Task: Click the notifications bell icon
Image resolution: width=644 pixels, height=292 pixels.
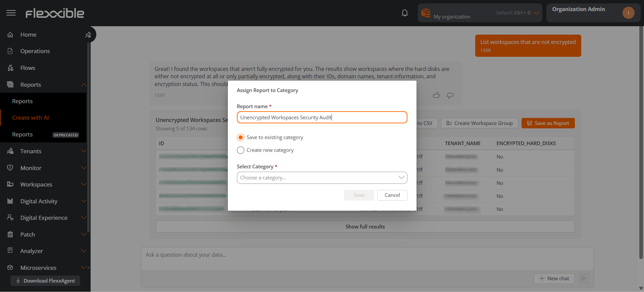Action: pyautogui.click(x=405, y=13)
